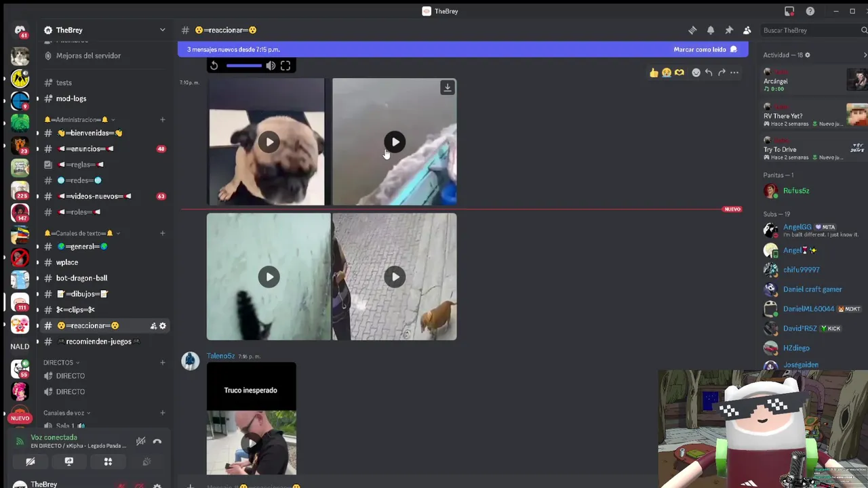React with heart hands emoji
Image resolution: width=868 pixels, height=488 pixels.
(679, 73)
